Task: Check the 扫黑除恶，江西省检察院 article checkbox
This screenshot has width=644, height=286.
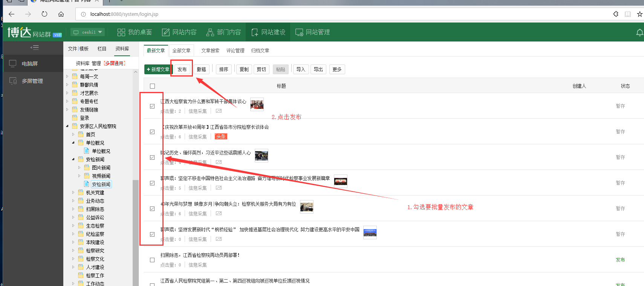Action: (x=152, y=260)
